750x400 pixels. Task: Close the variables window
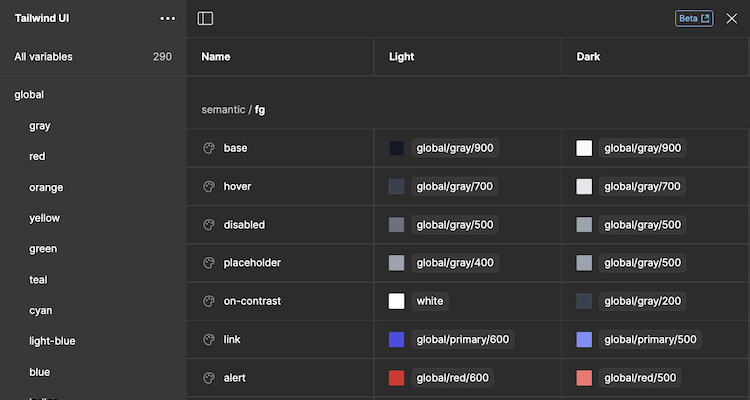[x=732, y=19]
